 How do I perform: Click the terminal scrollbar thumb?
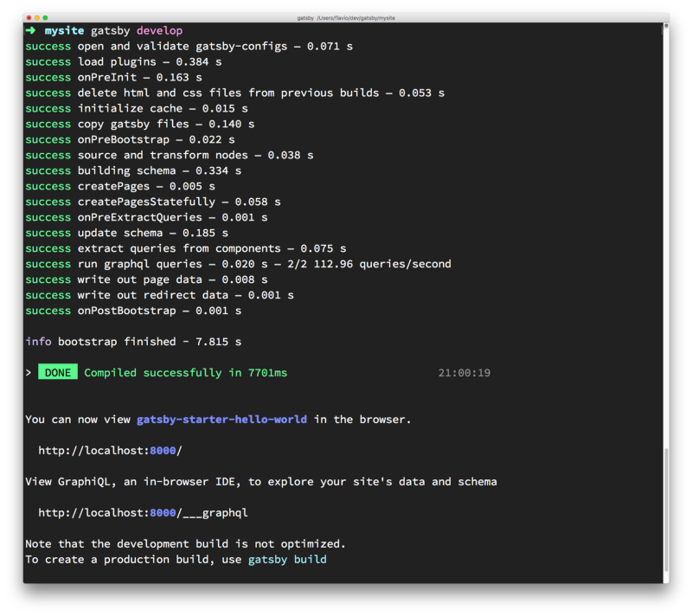point(665,510)
